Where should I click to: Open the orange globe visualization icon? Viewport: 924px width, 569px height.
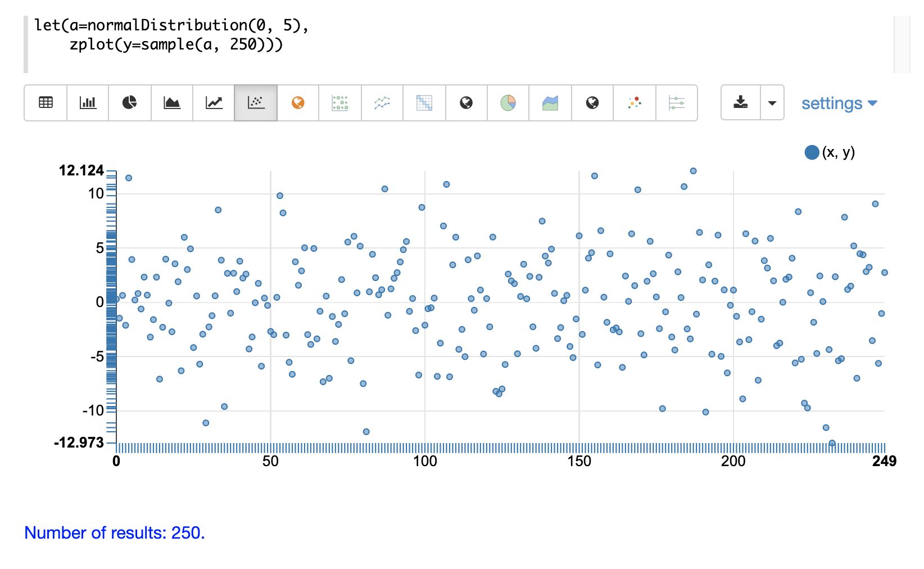(x=298, y=103)
